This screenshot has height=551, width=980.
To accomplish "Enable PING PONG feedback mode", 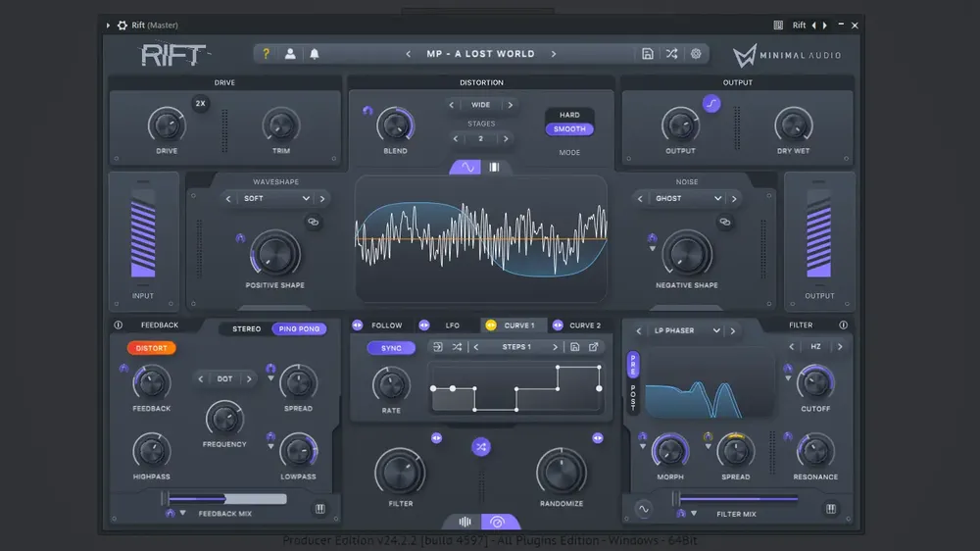I will 299,329.
